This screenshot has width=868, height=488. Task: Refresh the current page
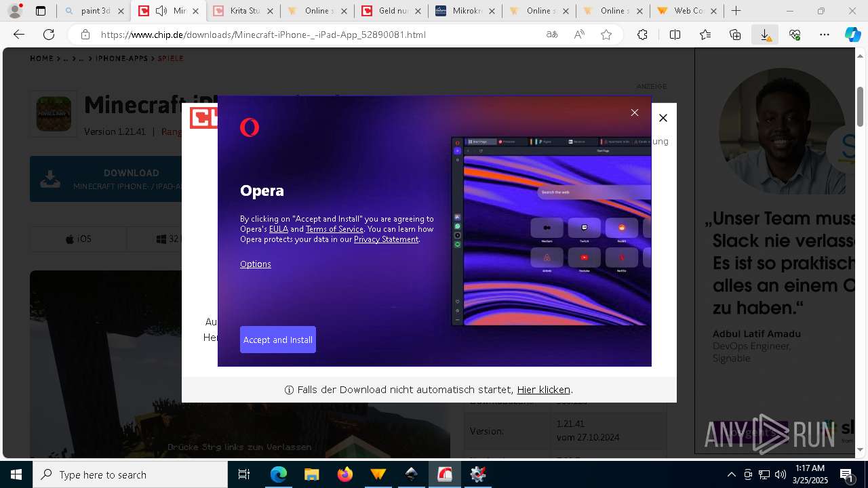(49, 35)
